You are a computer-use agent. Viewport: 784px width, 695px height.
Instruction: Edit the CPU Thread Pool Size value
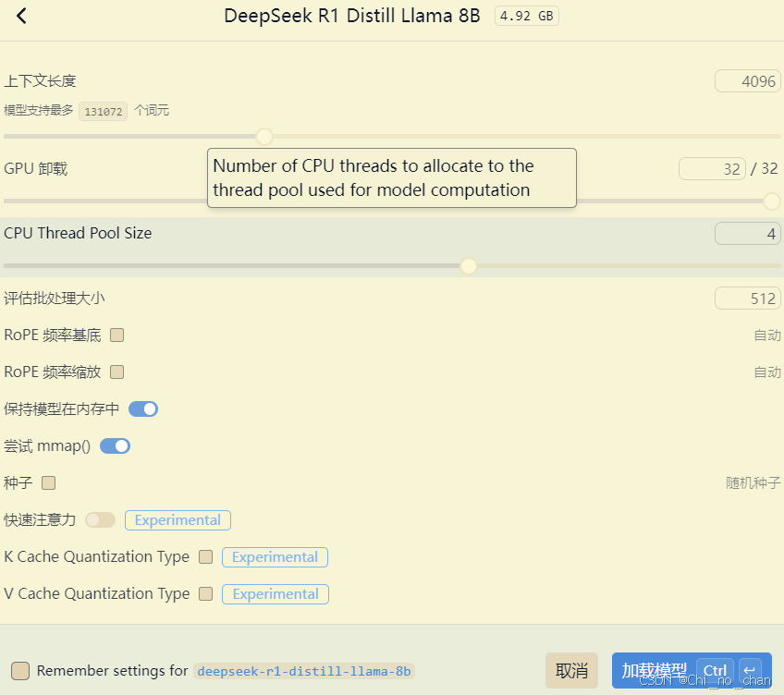pyautogui.click(x=748, y=234)
